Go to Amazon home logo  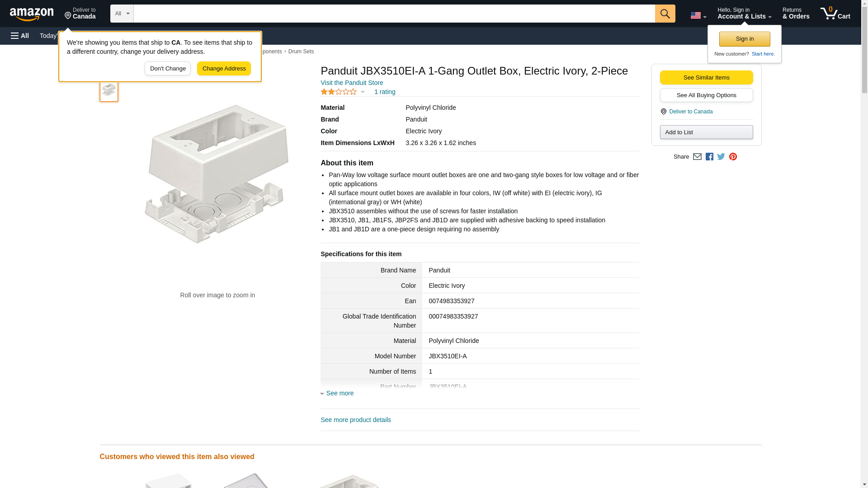tap(32, 14)
